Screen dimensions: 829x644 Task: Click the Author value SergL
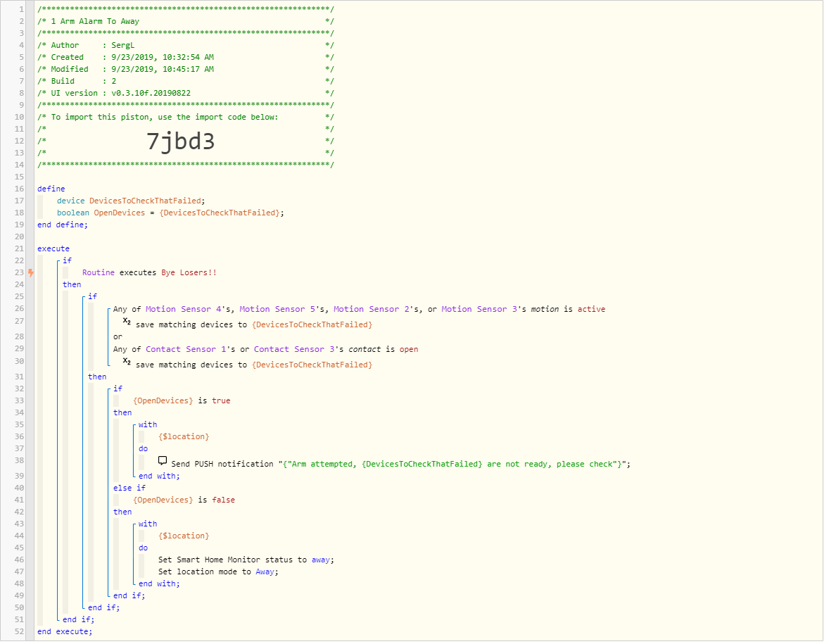tap(122, 46)
